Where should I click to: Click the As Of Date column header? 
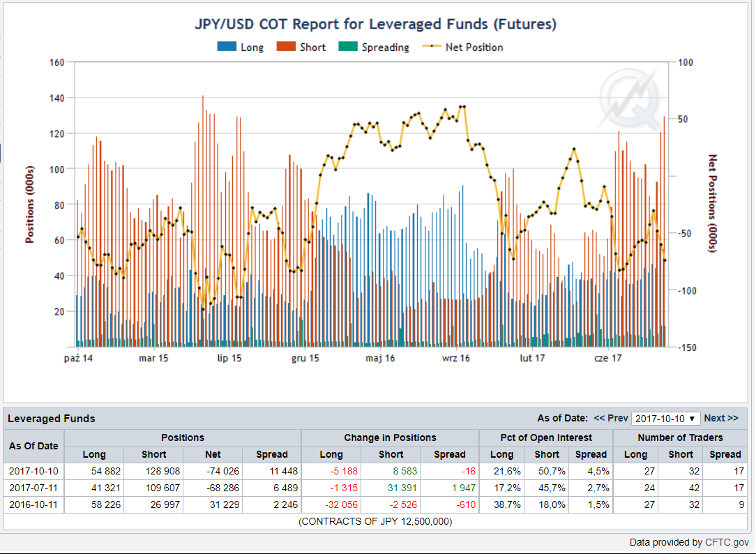tap(33, 446)
